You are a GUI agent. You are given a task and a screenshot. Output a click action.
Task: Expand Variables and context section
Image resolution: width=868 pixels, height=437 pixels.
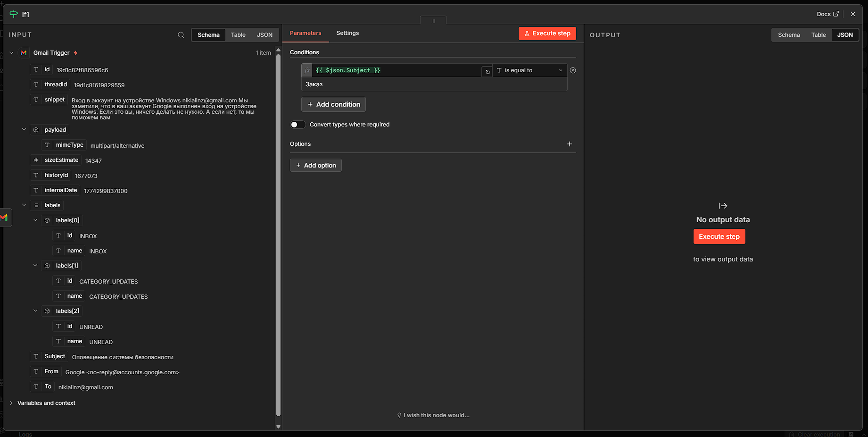11,403
